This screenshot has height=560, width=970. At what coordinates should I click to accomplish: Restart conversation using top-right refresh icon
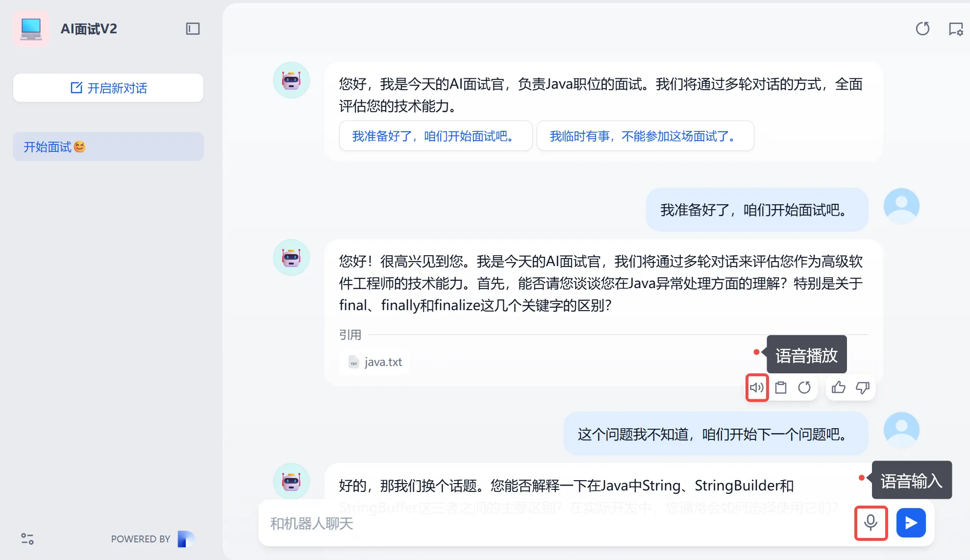(922, 29)
